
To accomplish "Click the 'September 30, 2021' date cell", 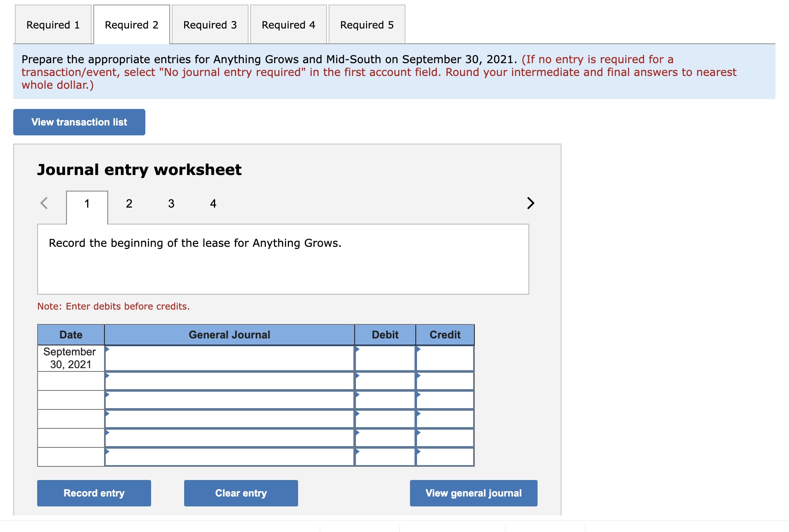I will (x=71, y=358).
